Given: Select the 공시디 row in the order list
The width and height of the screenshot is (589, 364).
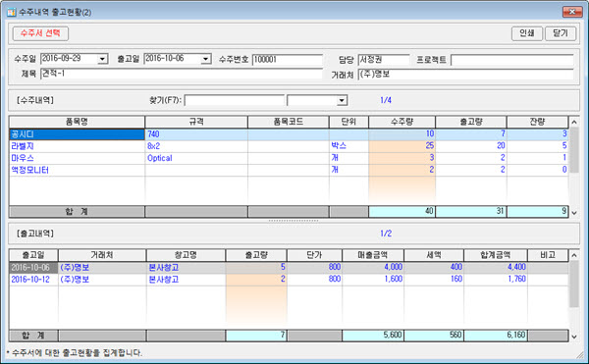Looking at the screenshot, I should (289, 134).
